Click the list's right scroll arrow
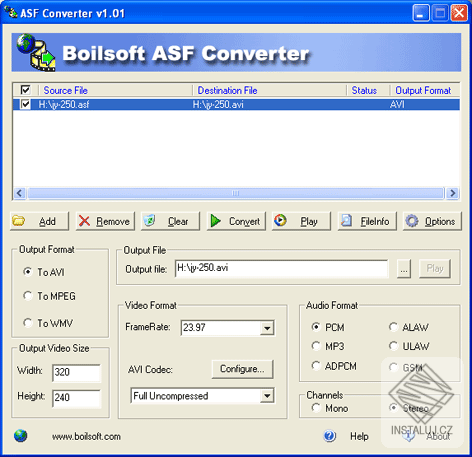 click(x=452, y=193)
